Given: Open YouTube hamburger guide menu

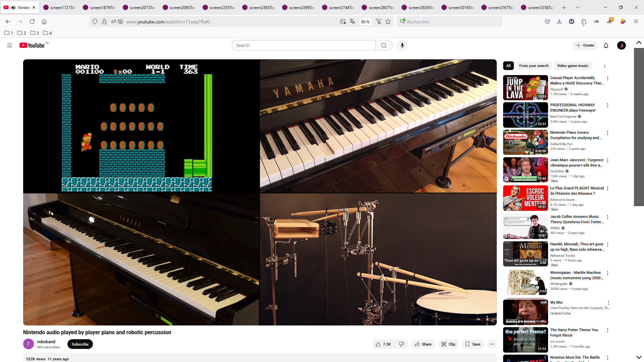Looking at the screenshot, I should click(9, 46).
